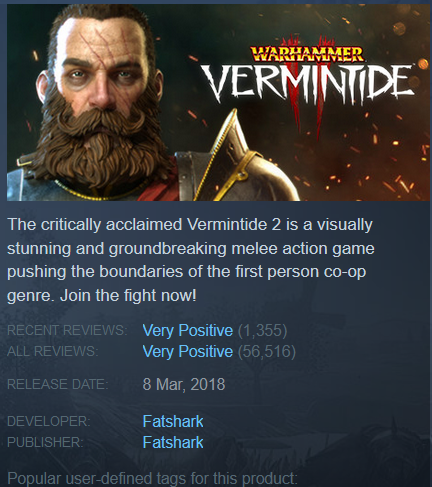Viewport: 432px width, 487px height.
Task: Click the 8 Mar, 2018 release date
Action: pyautogui.click(x=184, y=384)
